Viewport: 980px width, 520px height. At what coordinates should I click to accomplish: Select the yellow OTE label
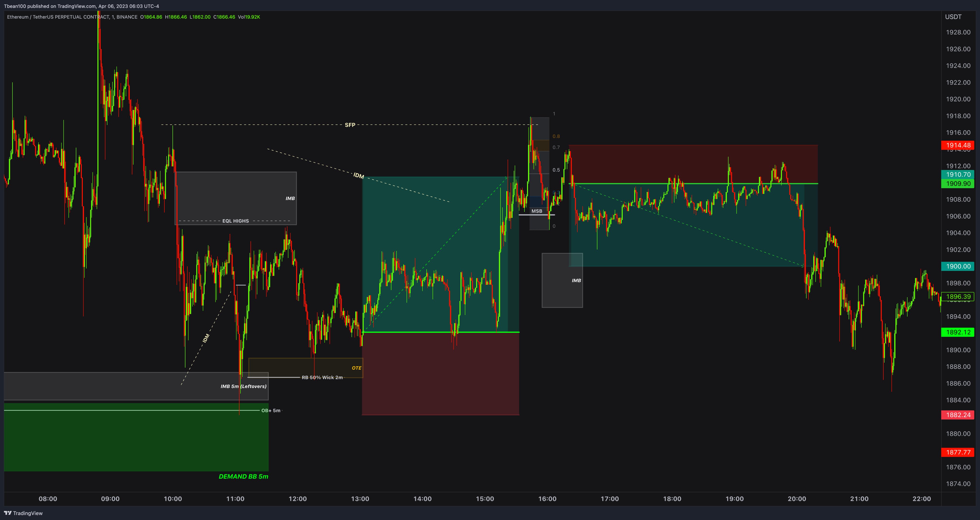pos(356,368)
